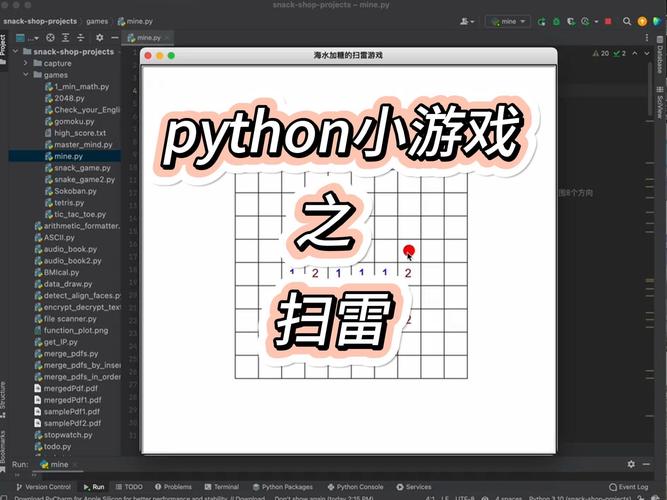Screen dimensions: 667x500
Task: Open the Event Log button
Action: (x=629, y=487)
